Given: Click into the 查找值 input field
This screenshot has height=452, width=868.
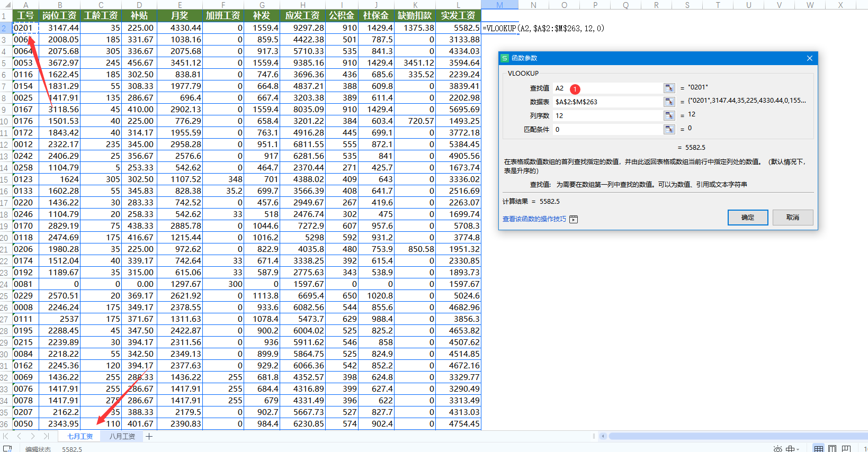Looking at the screenshot, I should [x=607, y=88].
